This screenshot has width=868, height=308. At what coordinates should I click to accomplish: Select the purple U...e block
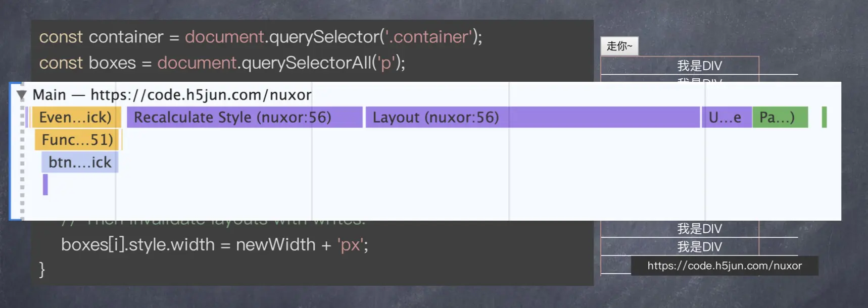point(727,117)
